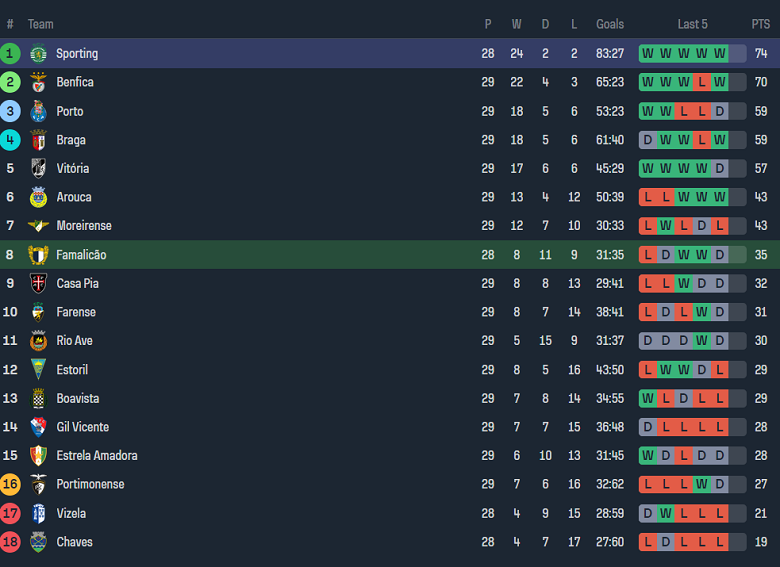The height and width of the screenshot is (567, 780).
Task: Click the Braga club crest icon
Action: 38,140
